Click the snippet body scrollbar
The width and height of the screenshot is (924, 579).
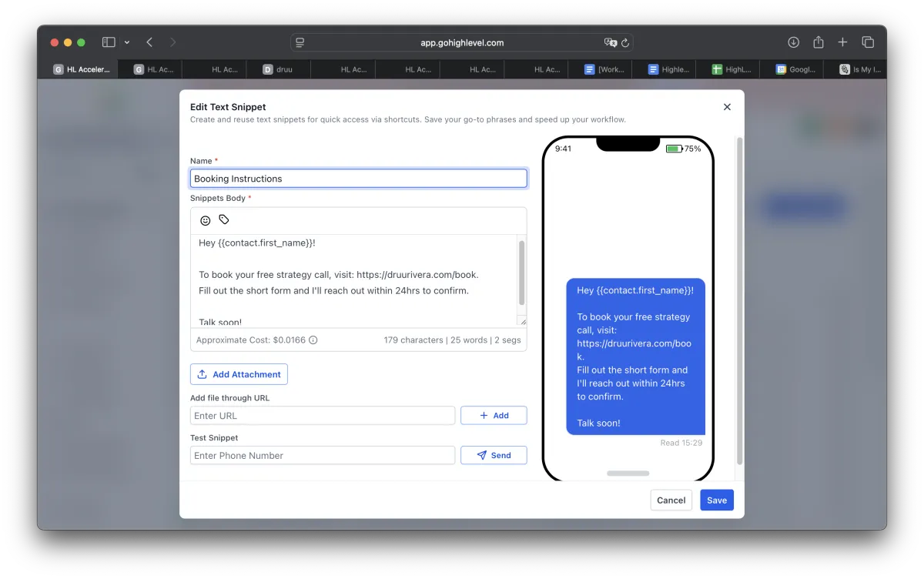tap(522, 273)
